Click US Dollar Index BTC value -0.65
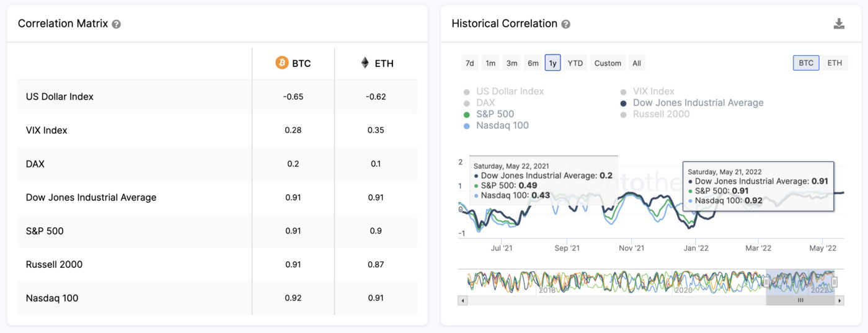This screenshot has width=868, height=333. point(293,97)
